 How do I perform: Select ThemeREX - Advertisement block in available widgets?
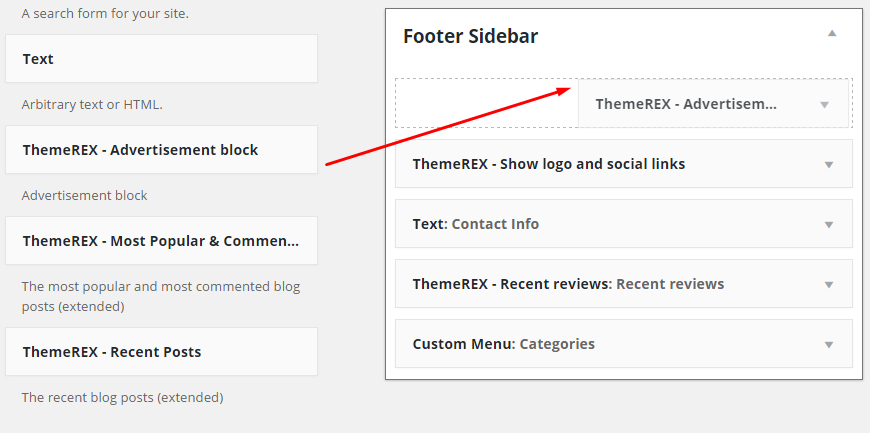tap(160, 150)
